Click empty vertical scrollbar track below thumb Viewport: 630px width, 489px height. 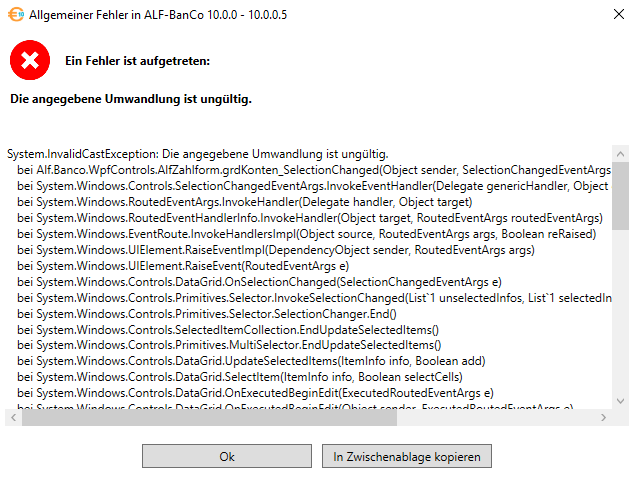point(620,311)
